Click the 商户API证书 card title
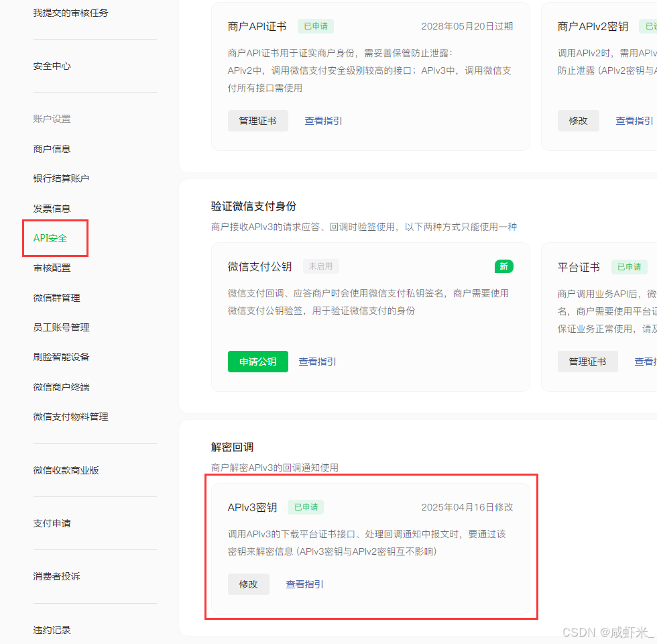This screenshot has width=657, height=644. click(x=257, y=26)
